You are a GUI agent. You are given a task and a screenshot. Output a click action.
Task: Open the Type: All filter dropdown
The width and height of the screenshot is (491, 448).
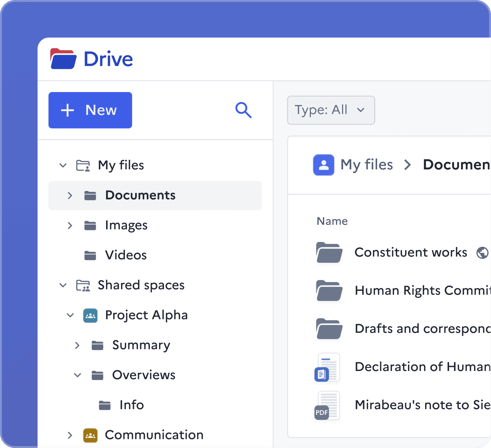click(x=331, y=110)
